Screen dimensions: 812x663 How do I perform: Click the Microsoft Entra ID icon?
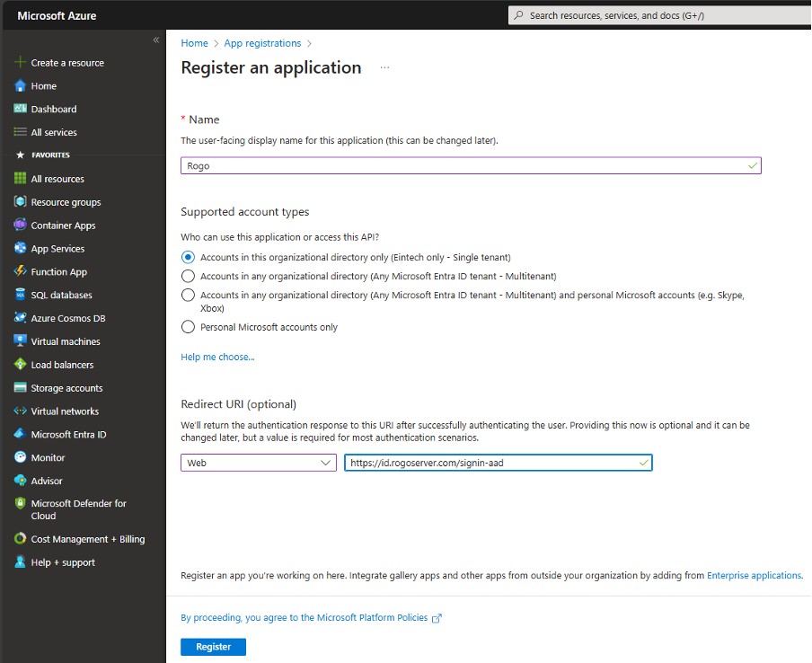[x=20, y=434]
